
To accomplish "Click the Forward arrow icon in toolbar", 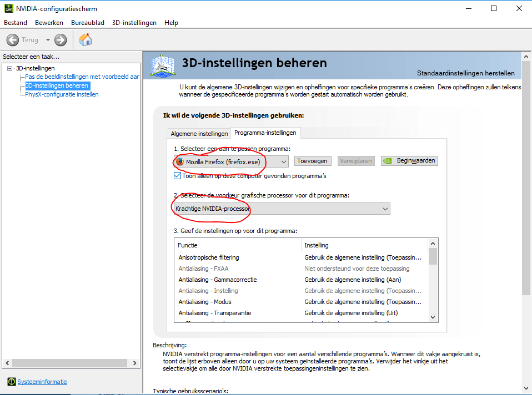I will click(x=61, y=40).
